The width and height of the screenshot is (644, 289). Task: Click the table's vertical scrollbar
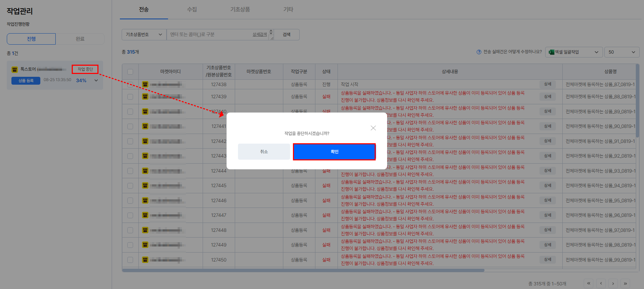point(638,101)
